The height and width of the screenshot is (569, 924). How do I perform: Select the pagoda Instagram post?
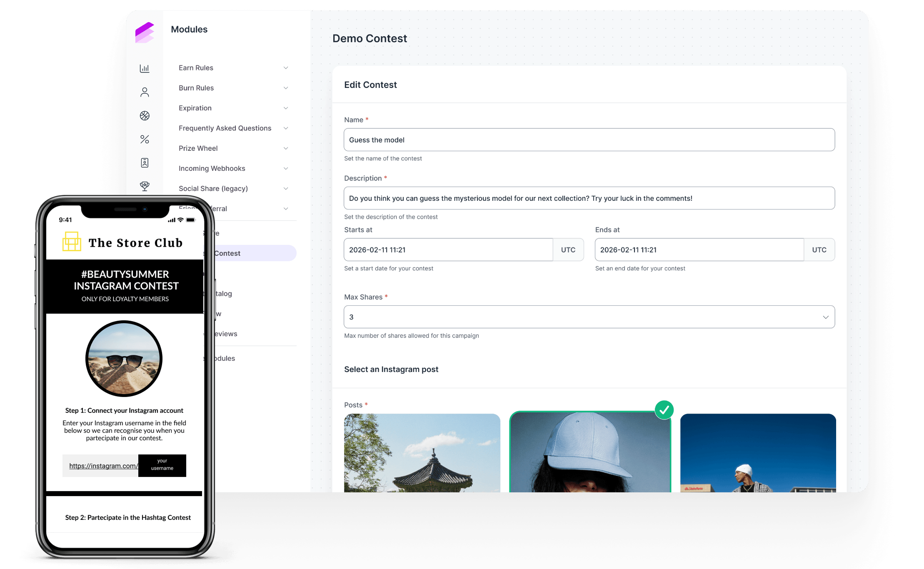(422, 453)
